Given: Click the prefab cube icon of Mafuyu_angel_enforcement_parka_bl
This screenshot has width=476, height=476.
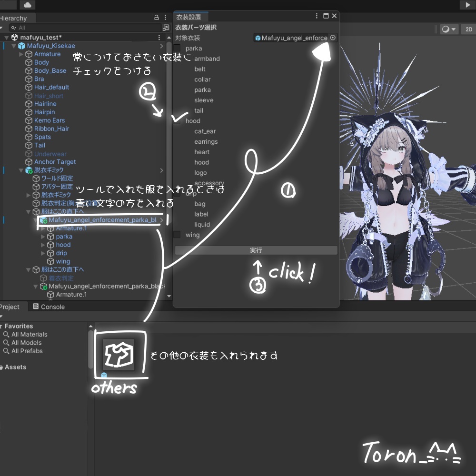Looking at the screenshot, I should click(x=43, y=220).
